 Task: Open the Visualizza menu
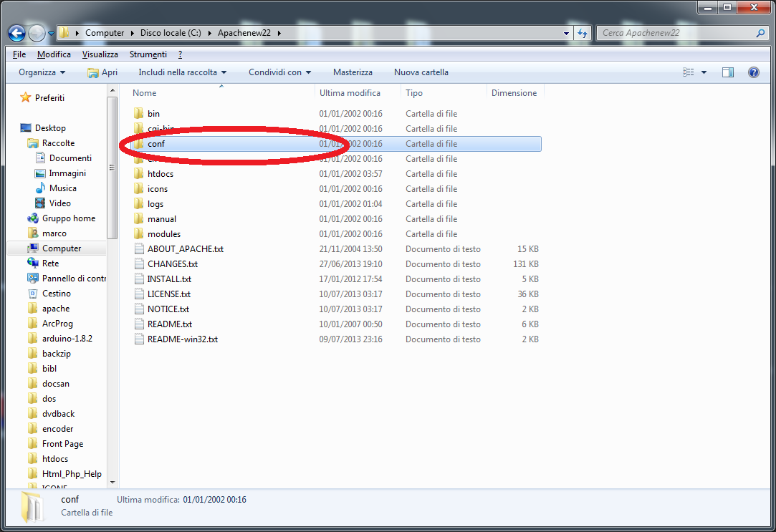coord(100,54)
